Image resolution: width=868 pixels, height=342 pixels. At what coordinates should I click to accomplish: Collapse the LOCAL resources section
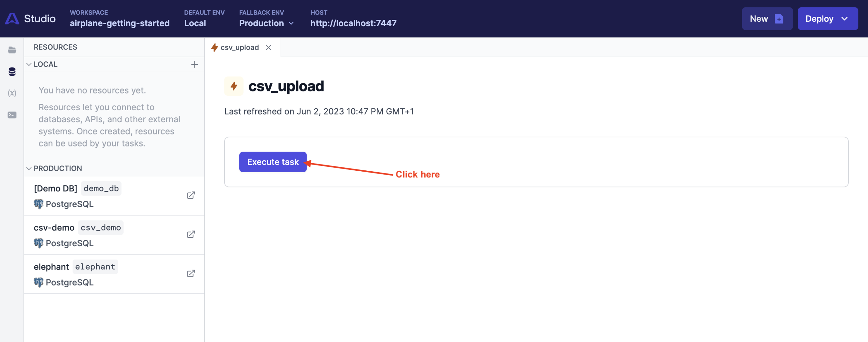pos(29,64)
